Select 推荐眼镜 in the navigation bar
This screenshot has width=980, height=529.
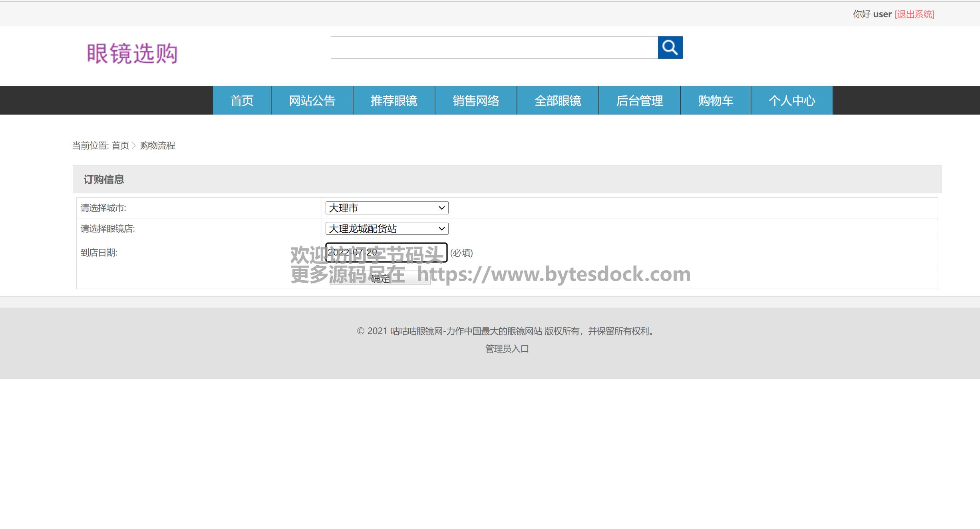pyautogui.click(x=394, y=101)
